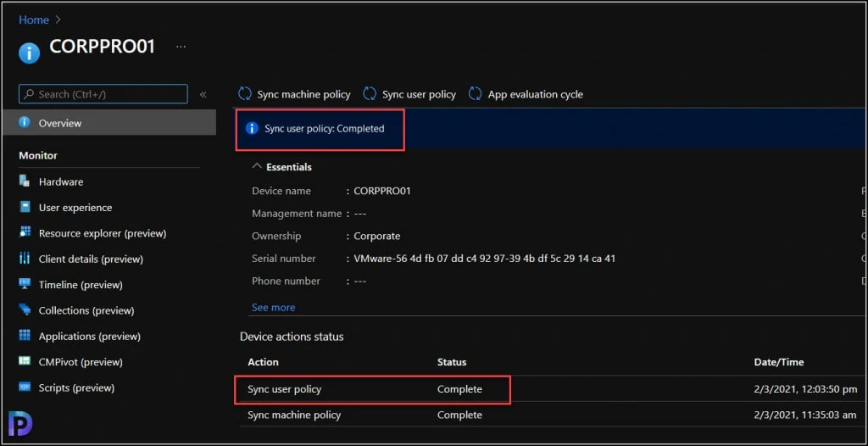This screenshot has width=868, height=446.
Task: Select the Sync user policy action row
Action: (554, 389)
